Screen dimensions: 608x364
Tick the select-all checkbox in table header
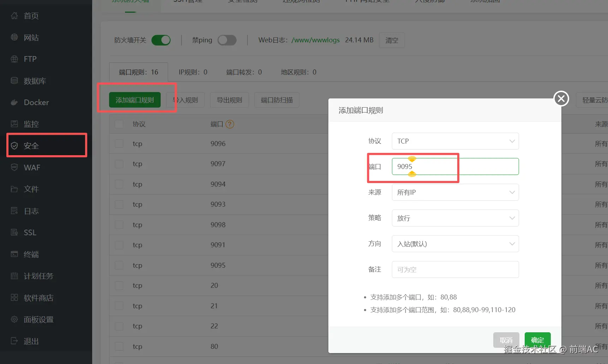click(119, 124)
